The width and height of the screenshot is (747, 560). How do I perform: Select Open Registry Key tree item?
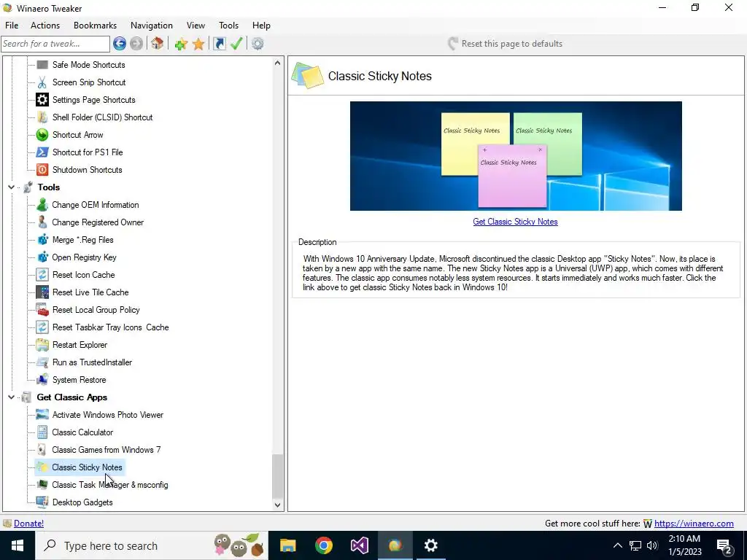[x=85, y=257]
